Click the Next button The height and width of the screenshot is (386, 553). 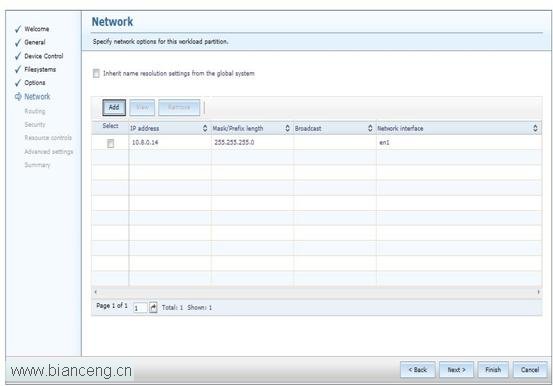pyautogui.click(x=456, y=370)
